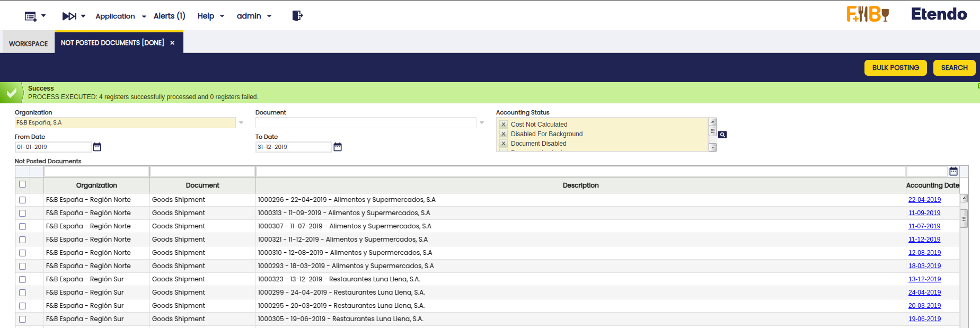Sort by the Document column header

coord(202,185)
